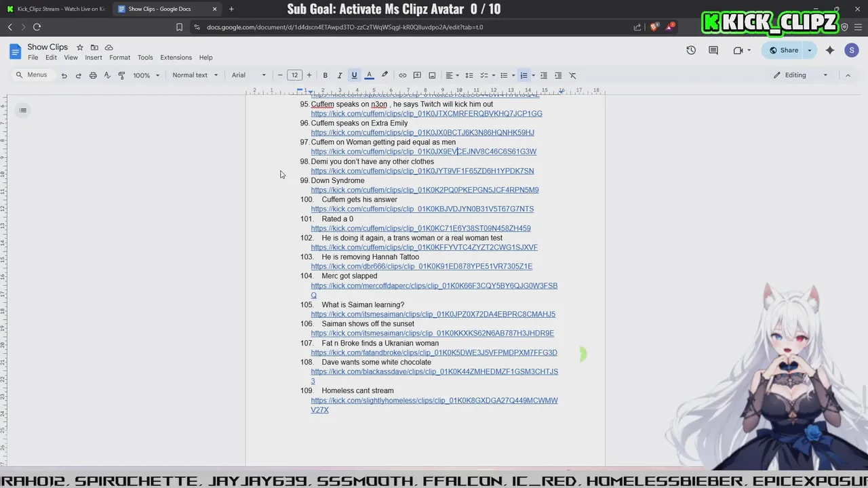Viewport: 868px width, 488px height.
Task: Click the browser bookmark icon
Action: tap(179, 27)
